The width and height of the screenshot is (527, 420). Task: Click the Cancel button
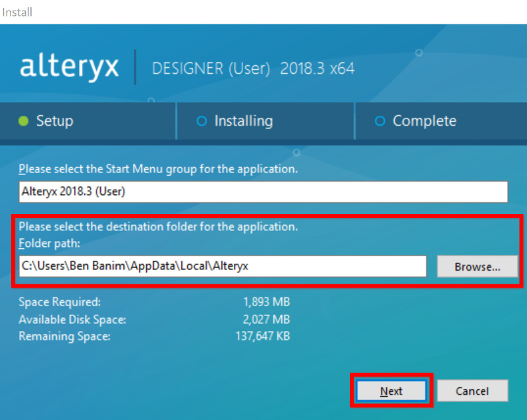pyautogui.click(x=472, y=391)
